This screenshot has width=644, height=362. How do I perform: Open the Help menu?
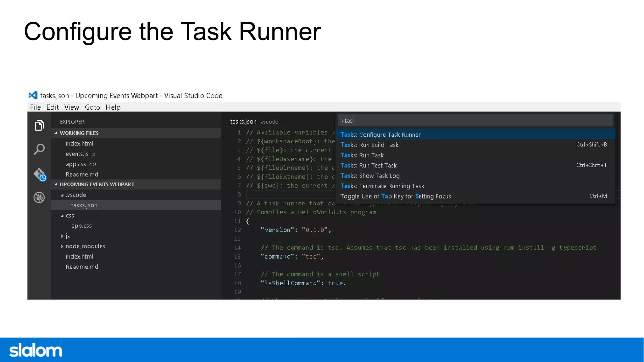tap(113, 107)
